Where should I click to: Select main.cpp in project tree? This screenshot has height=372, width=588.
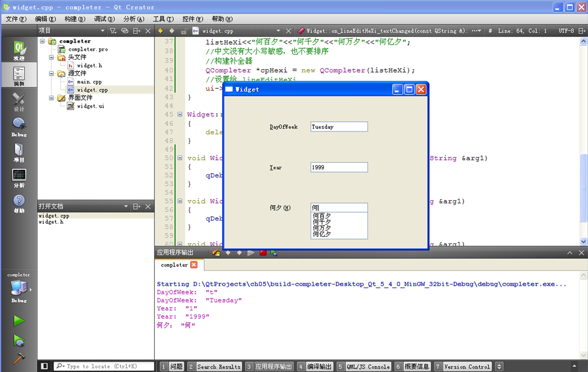[89, 82]
